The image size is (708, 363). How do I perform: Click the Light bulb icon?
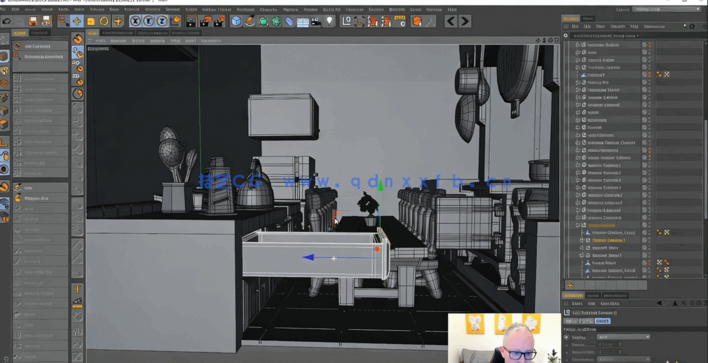point(330,21)
